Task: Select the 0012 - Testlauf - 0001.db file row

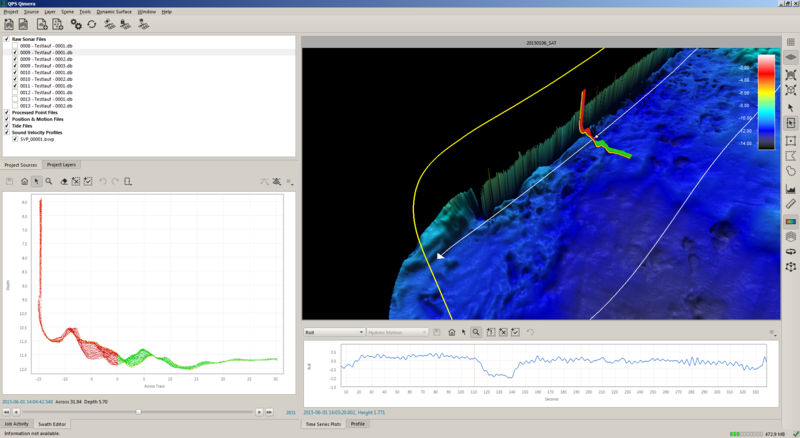Action: click(x=46, y=92)
